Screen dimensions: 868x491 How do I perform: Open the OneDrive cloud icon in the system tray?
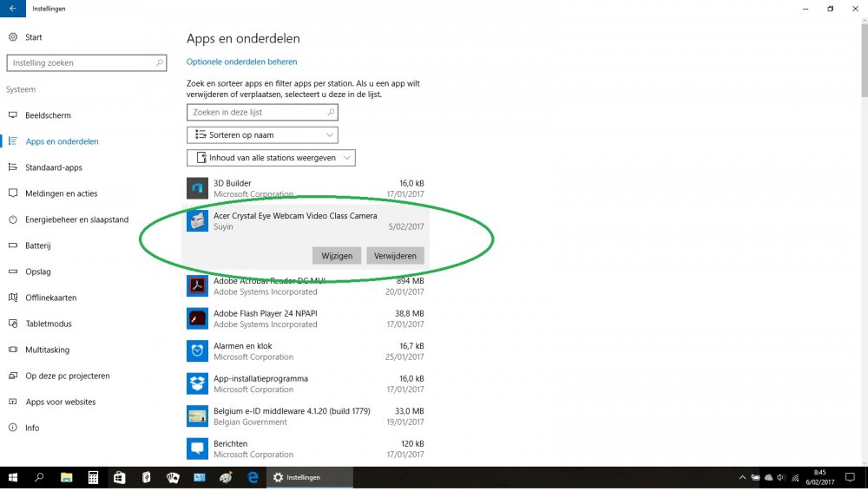point(768,477)
